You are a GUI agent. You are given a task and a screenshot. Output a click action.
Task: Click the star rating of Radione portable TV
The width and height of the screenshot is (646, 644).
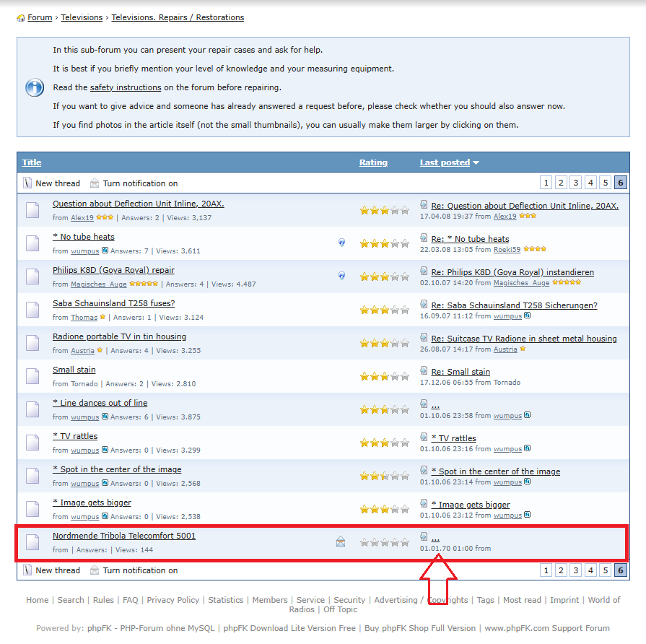coord(384,344)
